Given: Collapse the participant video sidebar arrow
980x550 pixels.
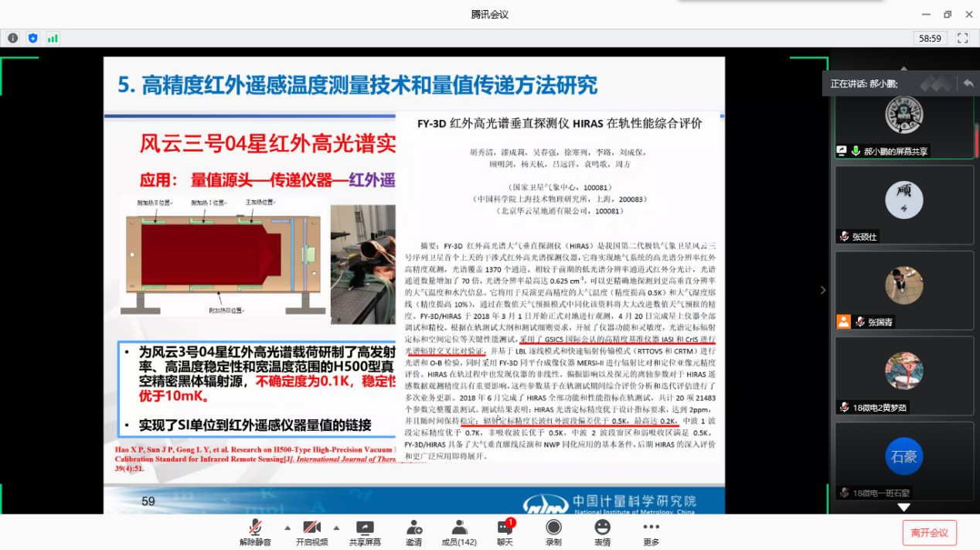Looking at the screenshot, I should click(x=823, y=290).
